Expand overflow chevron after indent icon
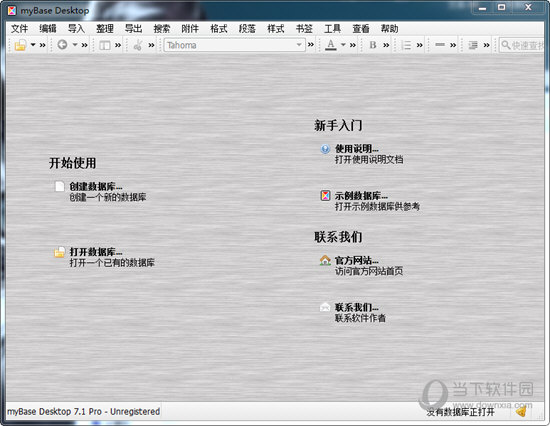Screen dimensions: 550x426 486,45
